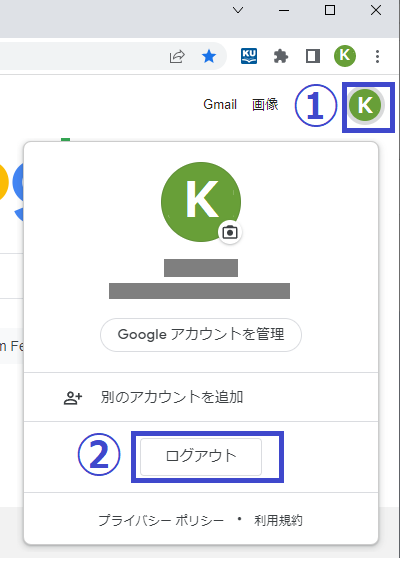Click the ログアウト button
Screen dimensions: 403x561
pyautogui.click(x=201, y=457)
